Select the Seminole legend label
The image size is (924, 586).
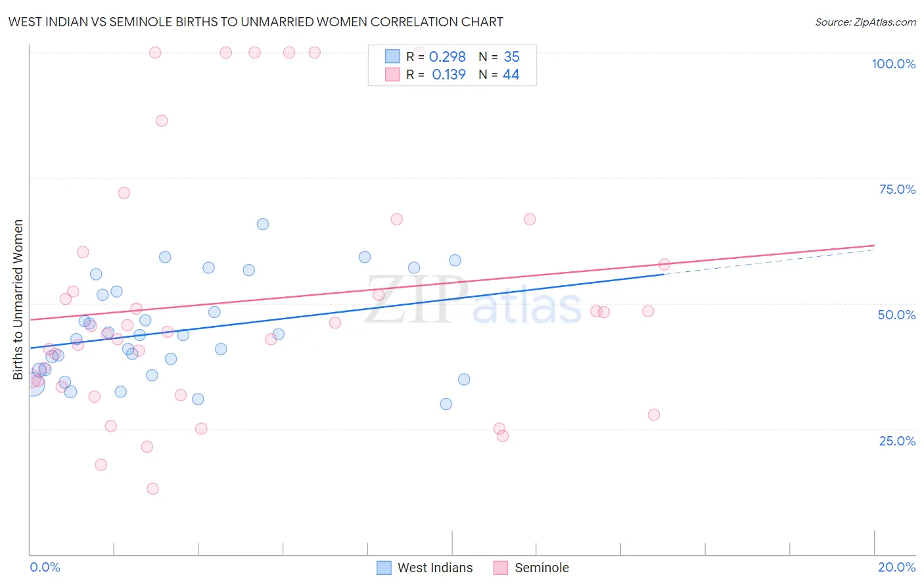click(x=542, y=568)
